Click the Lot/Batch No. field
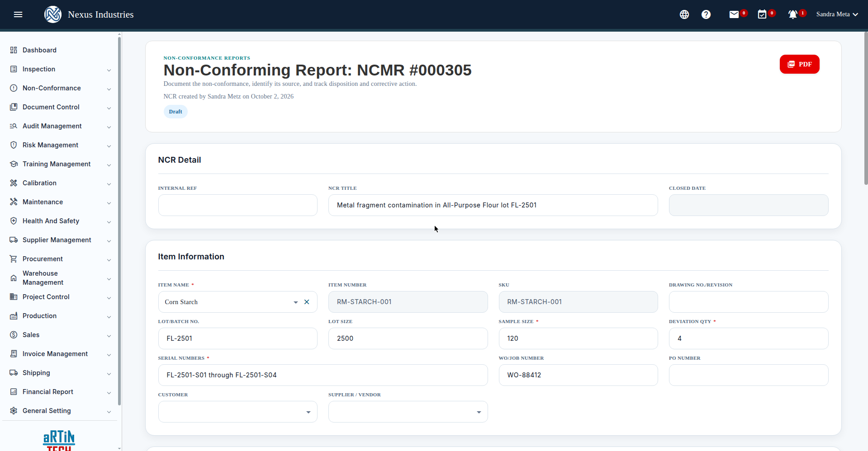The height and width of the screenshot is (451, 868). (x=238, y=338)
